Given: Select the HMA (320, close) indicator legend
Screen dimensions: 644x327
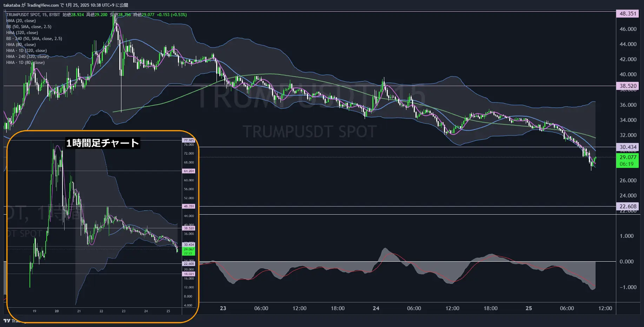Looking at the screenshot, I should (x=22, y=33).
